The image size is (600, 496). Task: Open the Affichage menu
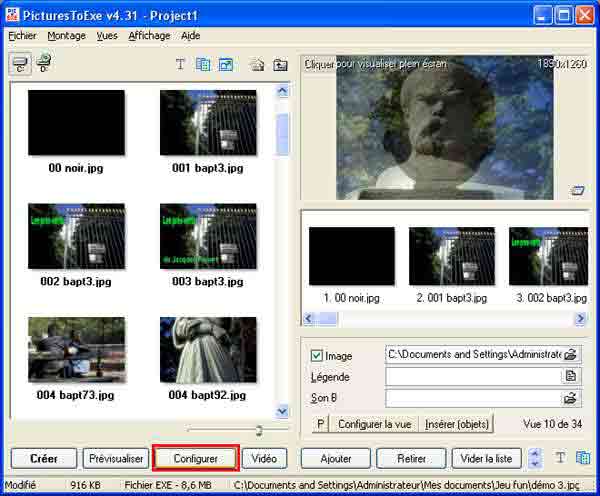tap(149, 36)
